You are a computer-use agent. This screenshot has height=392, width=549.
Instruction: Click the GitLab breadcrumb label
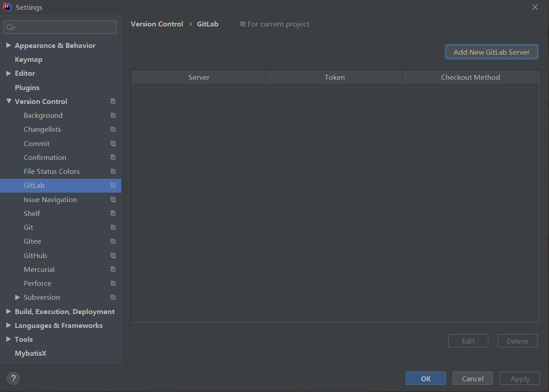click(208, 24)
